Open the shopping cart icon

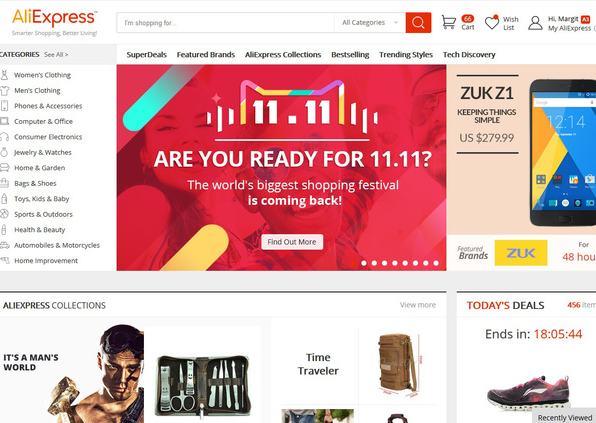pos(449,22)
